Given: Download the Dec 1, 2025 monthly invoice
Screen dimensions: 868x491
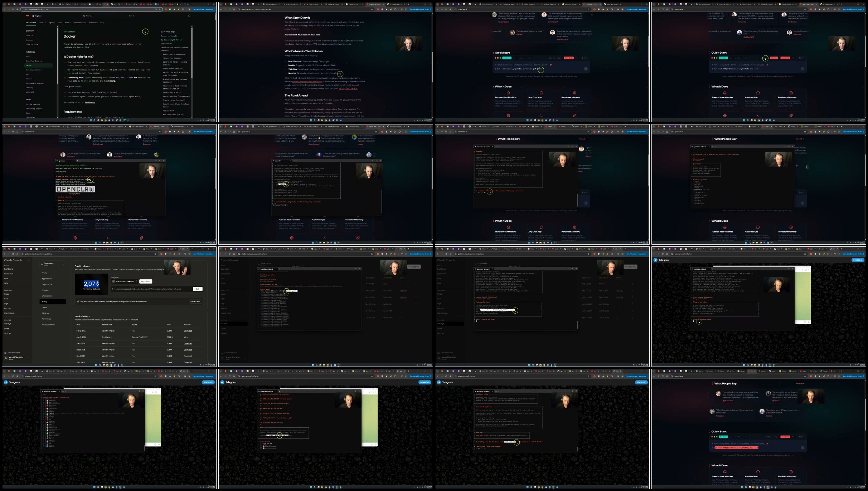Looking at the screenshot, I should coord(188,350).
